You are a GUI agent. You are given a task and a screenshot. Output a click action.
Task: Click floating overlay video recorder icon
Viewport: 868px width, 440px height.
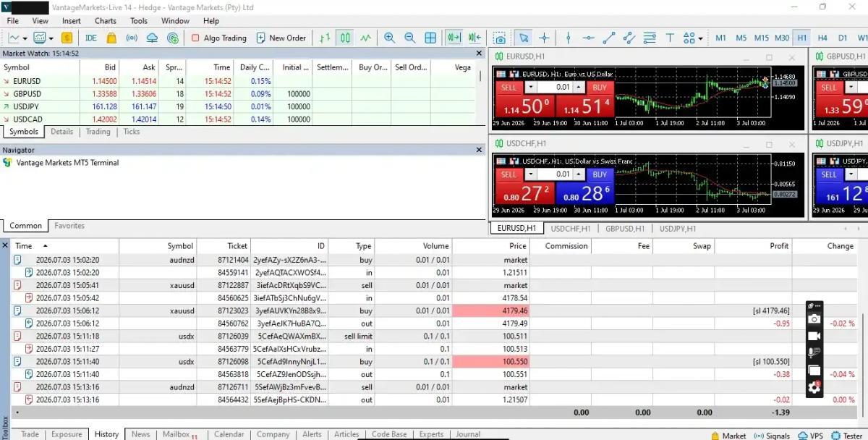[x=814, y=336]
